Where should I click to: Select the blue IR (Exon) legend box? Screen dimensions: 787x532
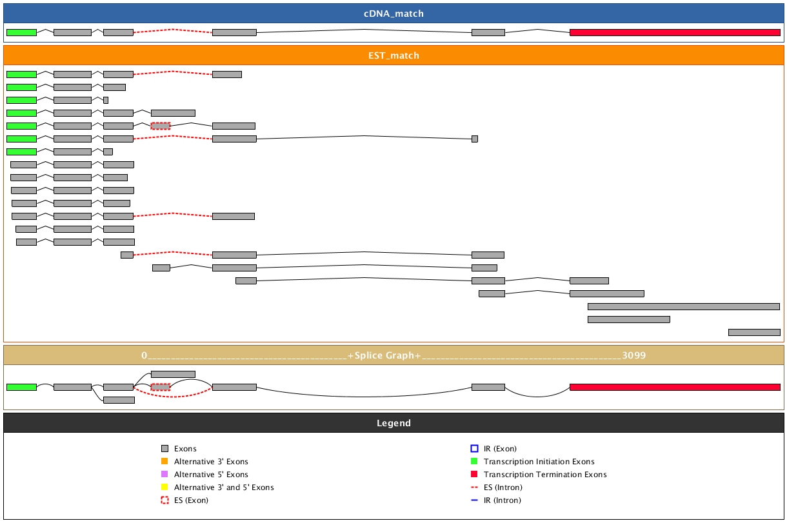474,449
